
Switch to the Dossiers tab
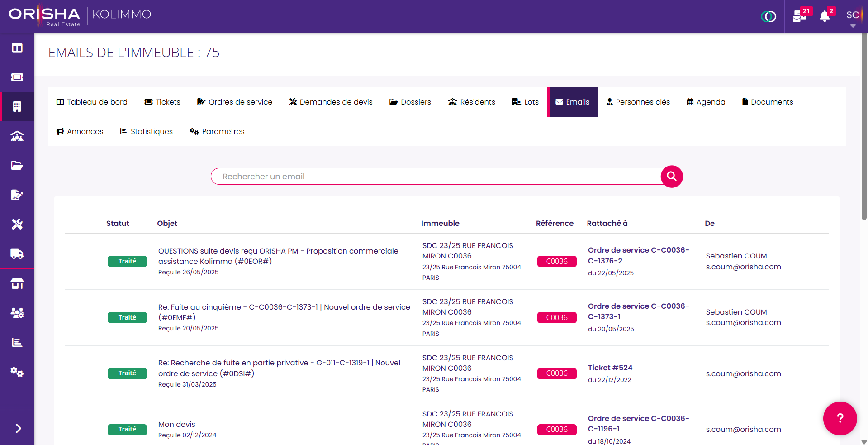point(410,102)
